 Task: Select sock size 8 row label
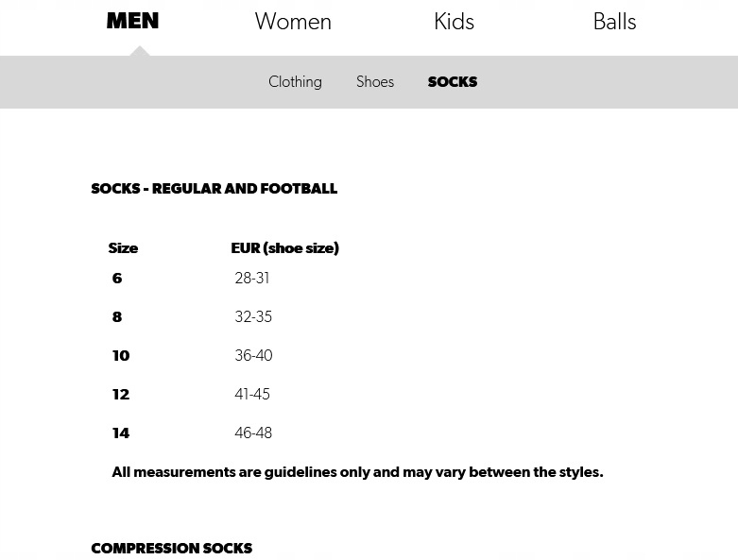click(117, 317)
